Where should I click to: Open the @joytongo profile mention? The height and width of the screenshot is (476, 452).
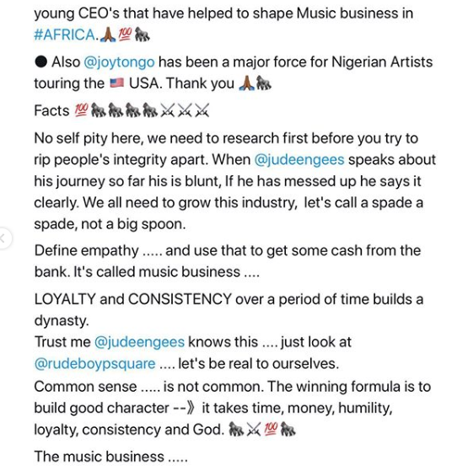119,62
